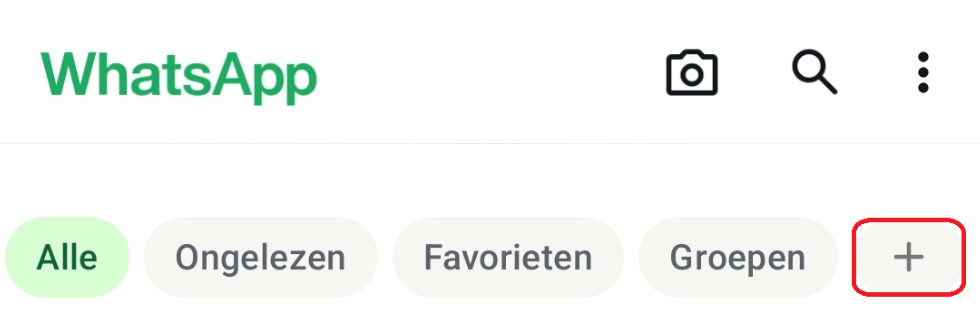Viewport: 980px width, 328px height.
Task: Toggle the Favorieten chat filter
Action: [508, 257]
